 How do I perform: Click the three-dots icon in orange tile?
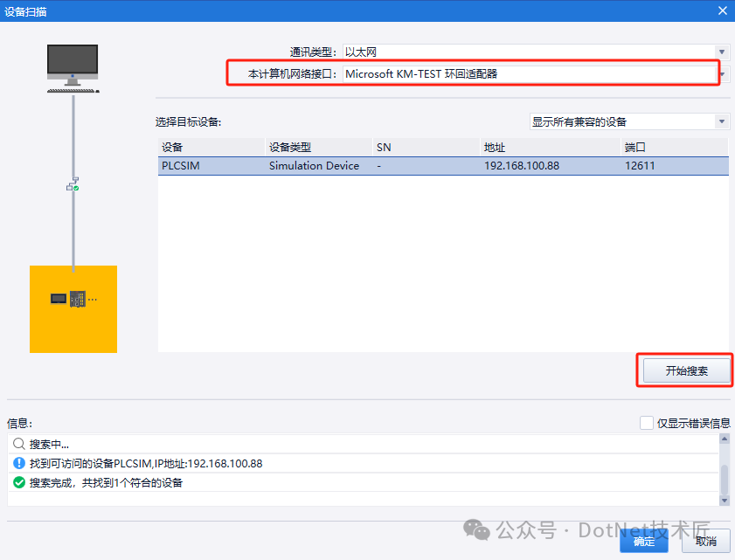pos(93,299)
